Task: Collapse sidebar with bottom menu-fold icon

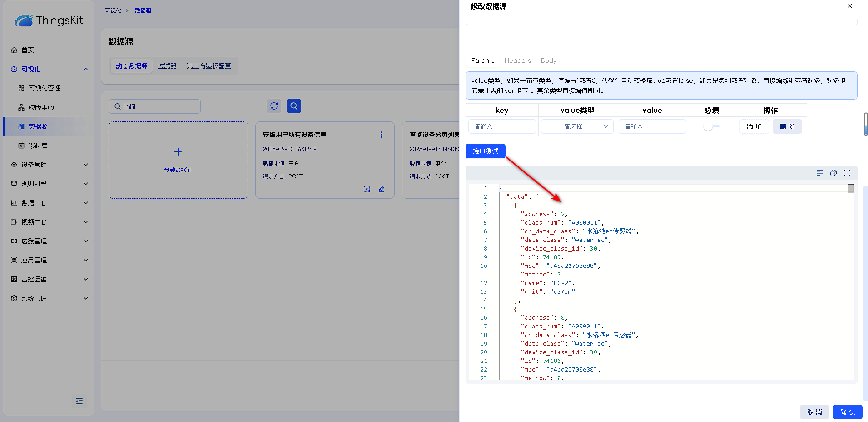Action: pos(79,401)
